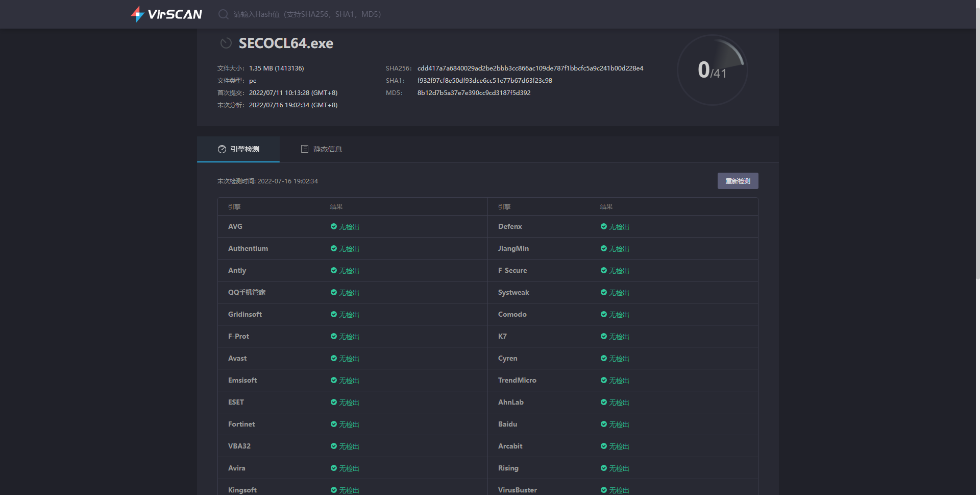Click the rescan icon beside SECOCL64.exe
980x495 pixels.
pyautogui.click(x=226, y=43)
